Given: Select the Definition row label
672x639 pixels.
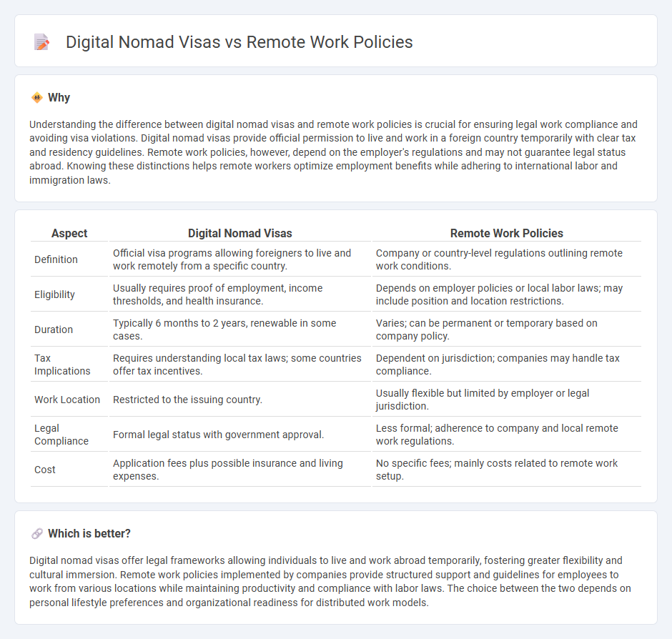Looking at the screenshot, I should click(x=56, y=259).
